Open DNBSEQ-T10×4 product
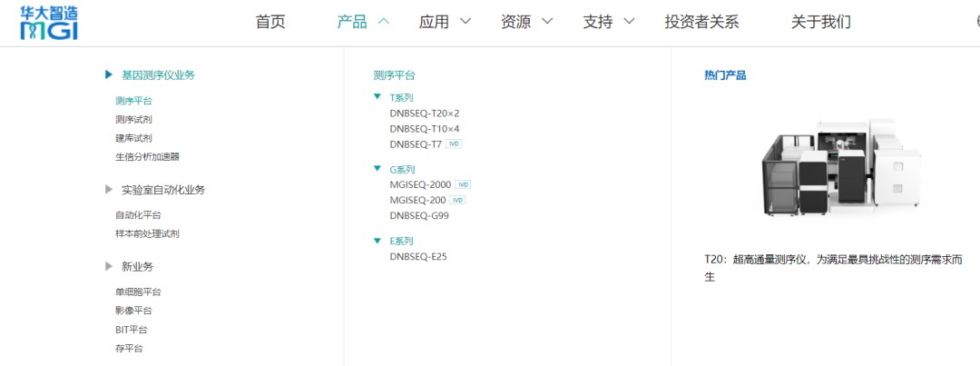980x366 pixels. click(x=425, y=128)
